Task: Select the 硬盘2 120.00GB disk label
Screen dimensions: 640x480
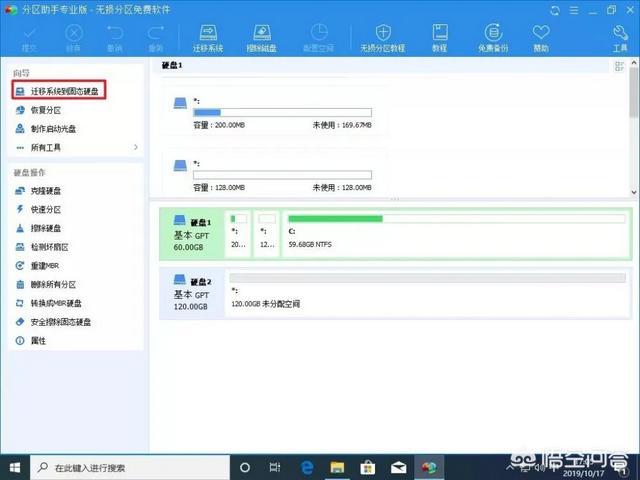Action: tap(192, 293)
